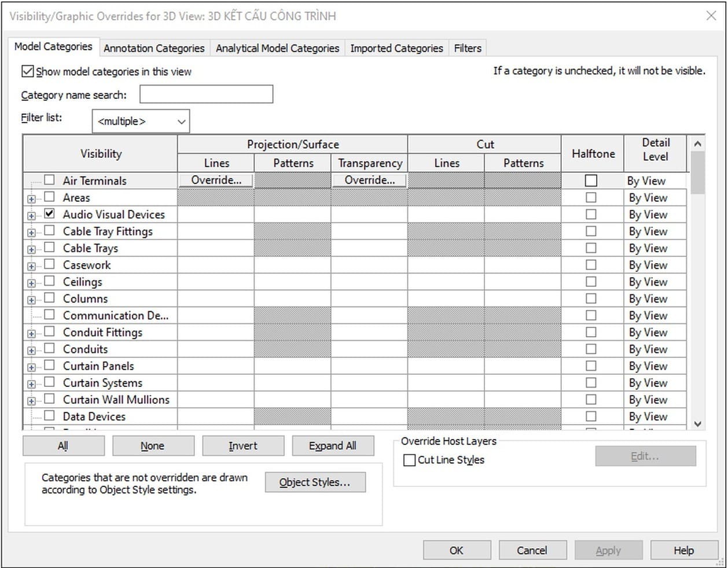Click the Invert button
This screenshot has height=568, width=728.
click(x=243, y=446)
